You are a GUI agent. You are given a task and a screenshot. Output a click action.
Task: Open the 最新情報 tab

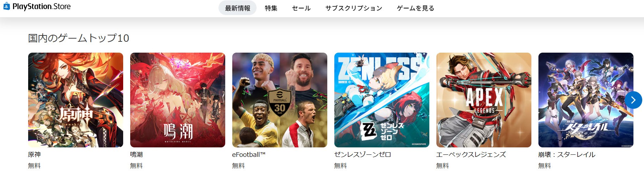coord(238,8)
